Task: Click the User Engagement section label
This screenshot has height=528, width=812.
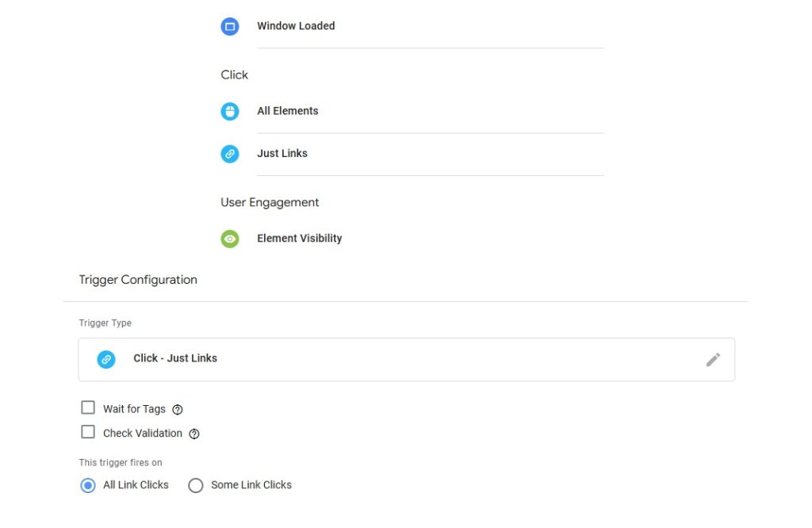Action: [x=270, y=202]
